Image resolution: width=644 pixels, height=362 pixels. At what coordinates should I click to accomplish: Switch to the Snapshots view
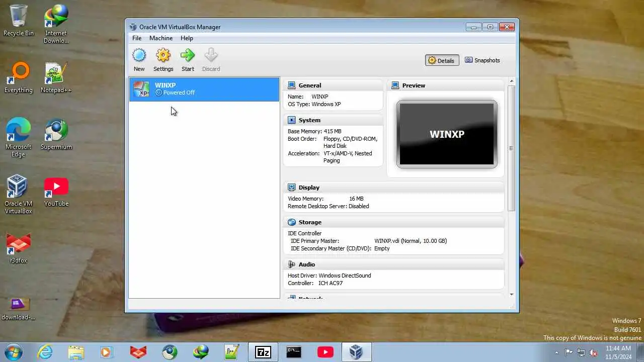pos(482,60)
